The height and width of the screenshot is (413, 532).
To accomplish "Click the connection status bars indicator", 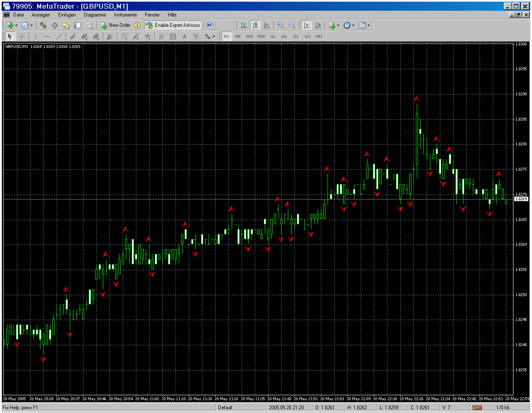I will tap(477, 408).
